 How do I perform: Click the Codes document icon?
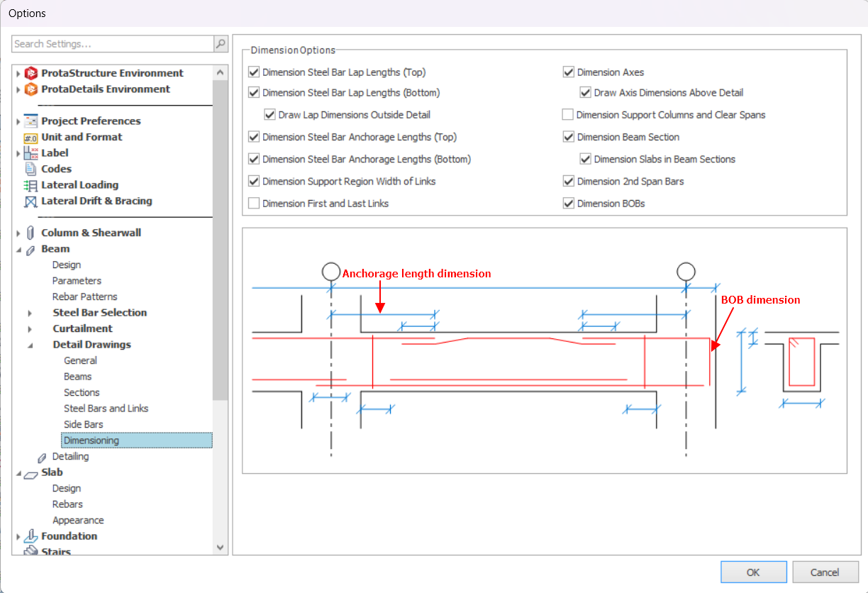coord(30,169)
